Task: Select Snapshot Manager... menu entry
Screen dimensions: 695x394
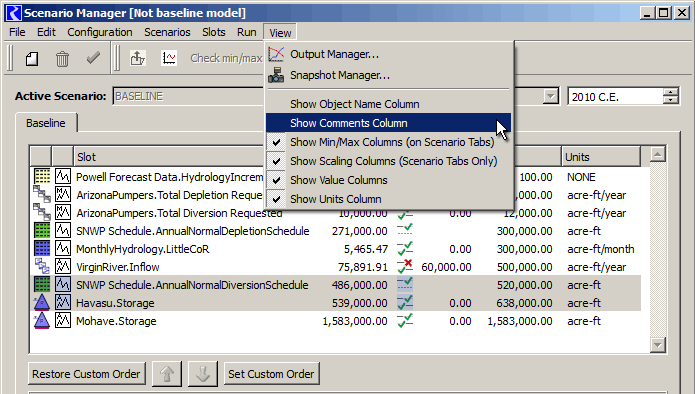Action: tap(388, 75)
